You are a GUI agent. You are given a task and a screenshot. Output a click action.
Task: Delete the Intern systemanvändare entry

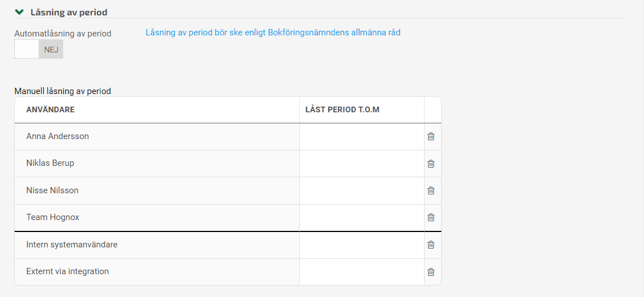click(431, 245)
